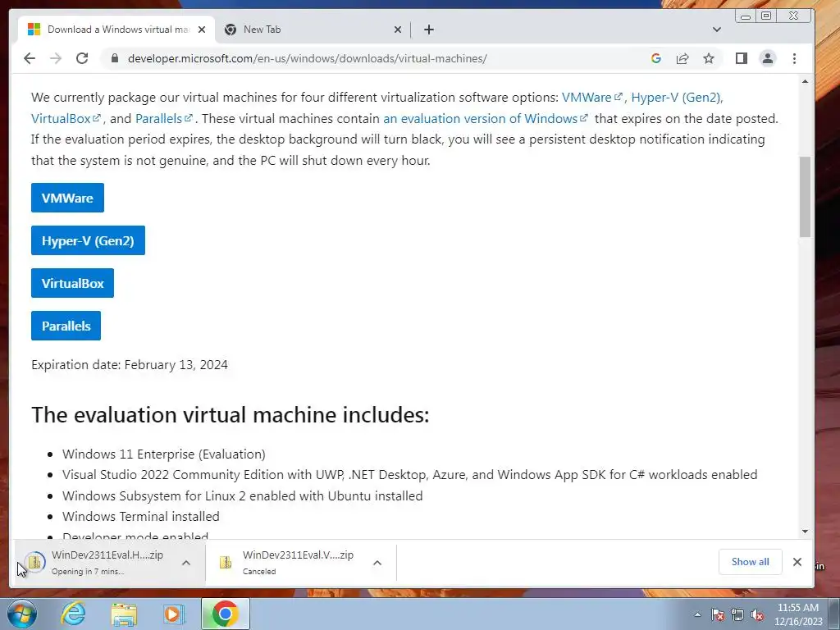Open the Chrome profile avatar
The width and height of the screenshot is (840, 630).
point(768,58)
